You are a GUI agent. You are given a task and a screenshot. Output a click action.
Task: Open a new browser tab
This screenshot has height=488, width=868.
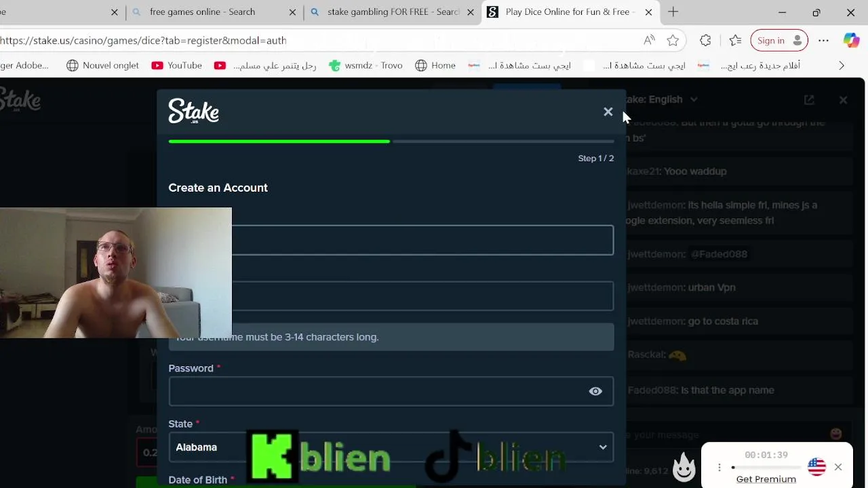673,12
